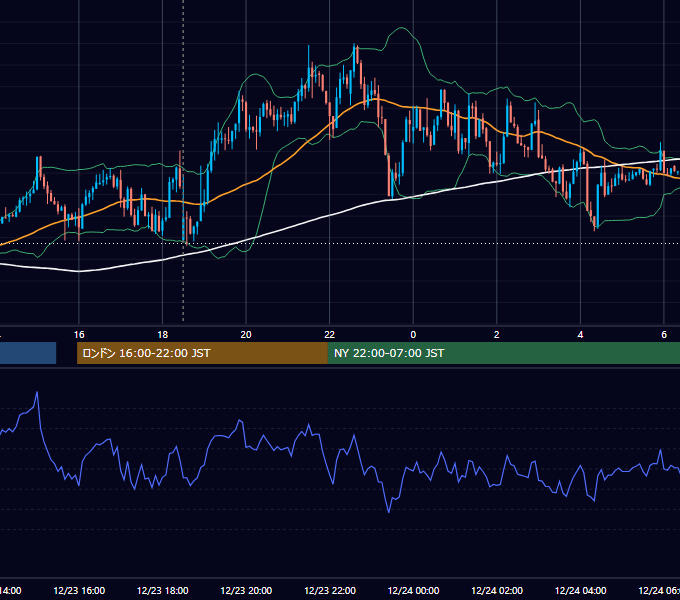This screenshot has height=600, width=680.
Task: Click the 20 hour tick label
Action: (246, 335)
